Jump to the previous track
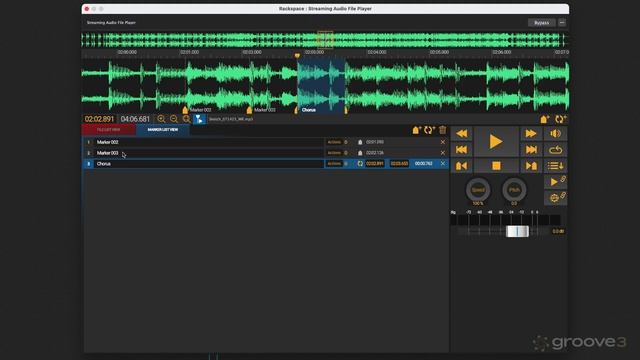 [x=462, y=150]
